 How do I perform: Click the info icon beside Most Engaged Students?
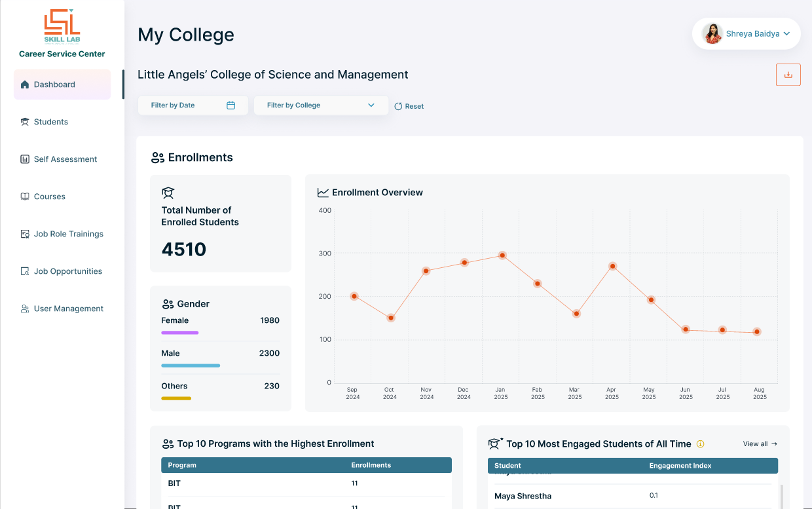(x=700, y=444)
